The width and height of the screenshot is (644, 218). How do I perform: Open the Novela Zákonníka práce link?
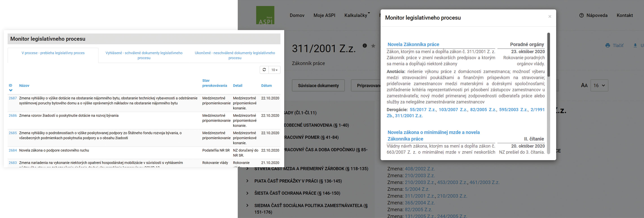point(413,44)
